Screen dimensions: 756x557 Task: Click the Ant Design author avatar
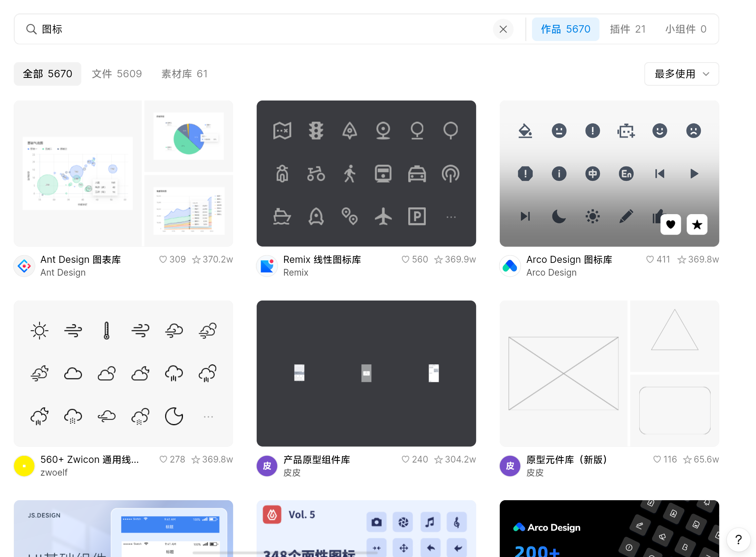pyautogui.click(x=24, y=266)
